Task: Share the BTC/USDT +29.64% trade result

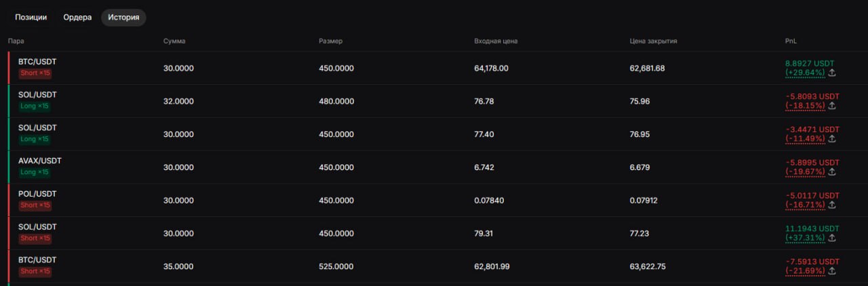Action: pos(832,73)
